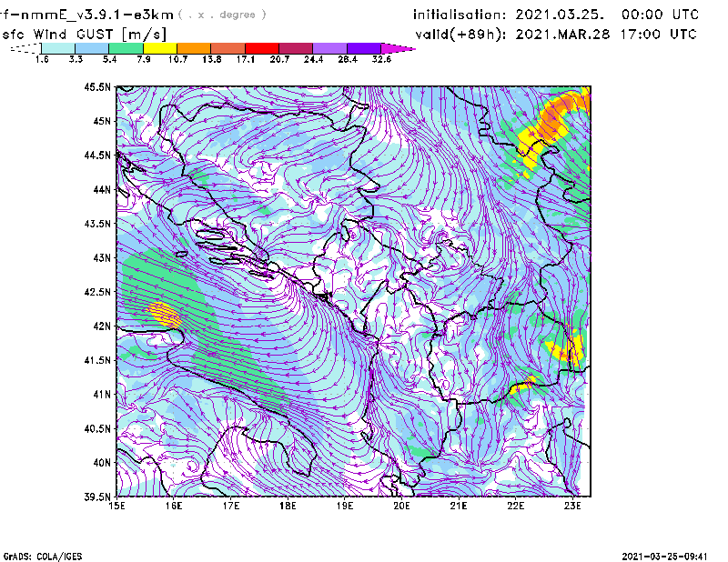Viewport: 728px width, 562px height.
Task: Click the 43.5N latitude label
Action: tap(97, 224)
